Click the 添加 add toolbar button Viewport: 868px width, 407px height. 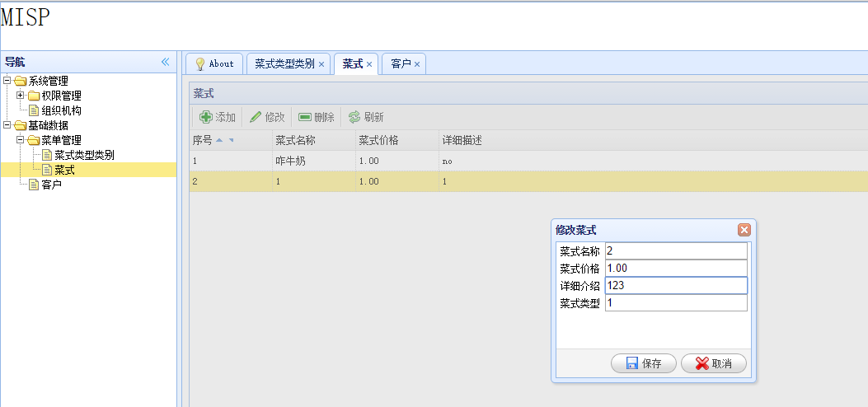click(x=217, y=117)
